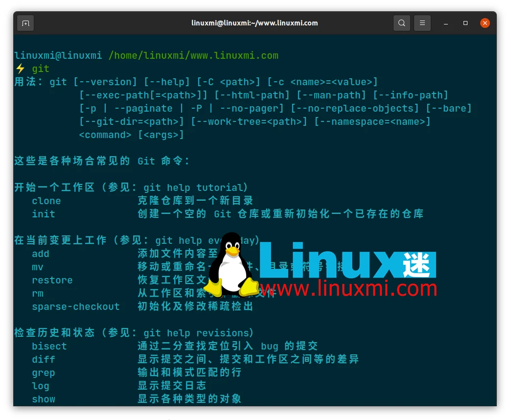This screenshot has width=511, height=420.
Task: Click the typed git command
Action: (41, 69)
